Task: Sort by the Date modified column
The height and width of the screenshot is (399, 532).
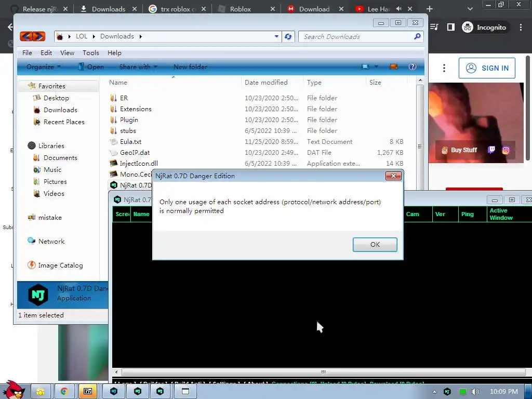Action: (x=266, y=83)
